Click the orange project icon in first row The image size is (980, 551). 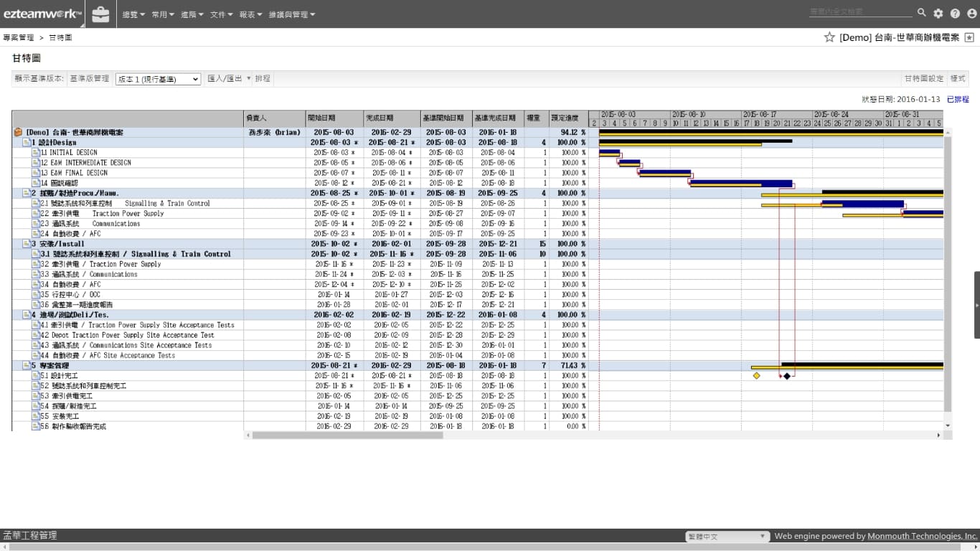18,133
